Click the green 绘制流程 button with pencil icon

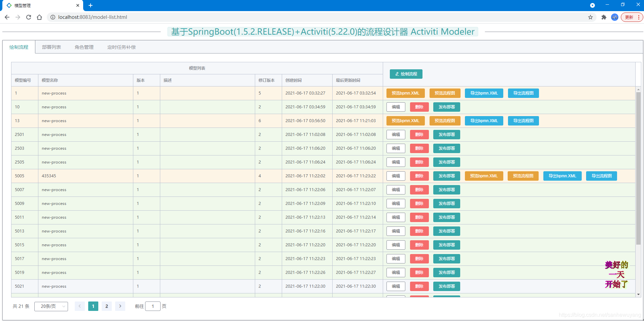point(406,74)
